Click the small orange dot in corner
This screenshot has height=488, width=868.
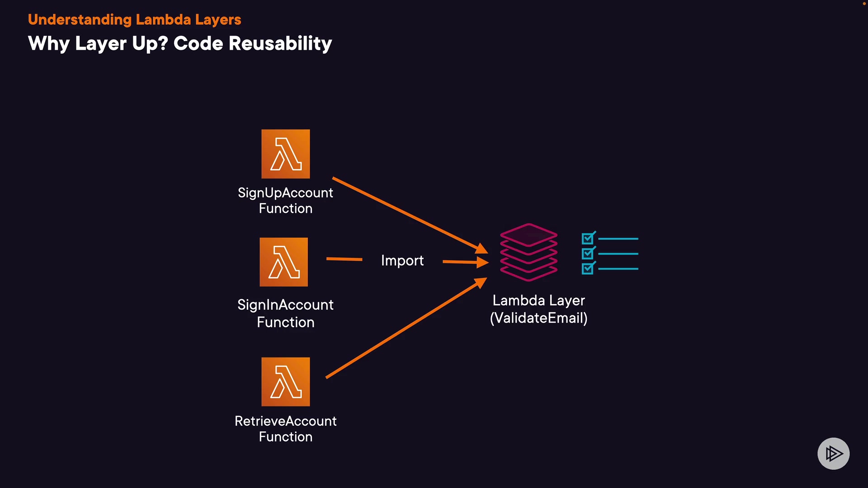point(864,3)
